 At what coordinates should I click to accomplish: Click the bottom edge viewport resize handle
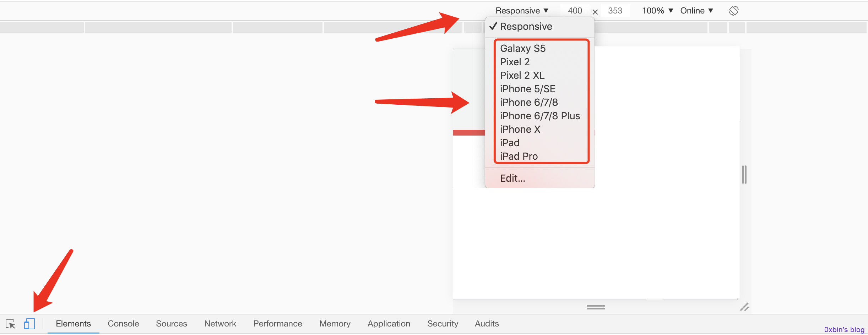pyautogui.click(x=596, y=307)
